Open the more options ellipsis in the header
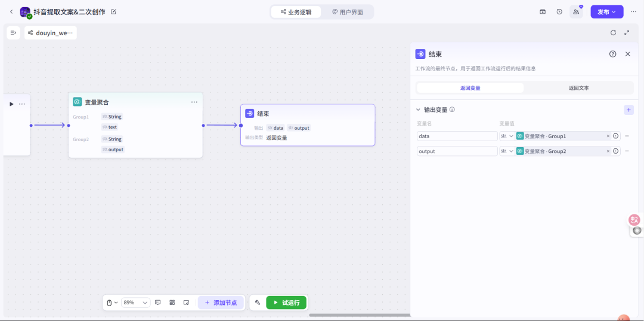 (633, 12)
